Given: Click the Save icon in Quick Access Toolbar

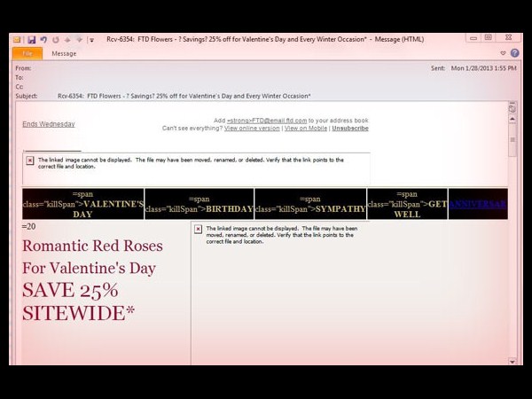Looking at the screenshot, I should pos(32,39).
